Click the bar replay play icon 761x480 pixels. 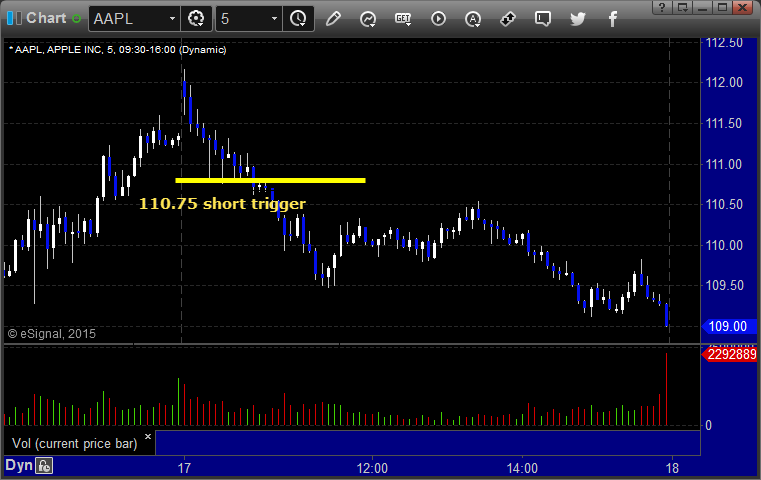[438, 19]
